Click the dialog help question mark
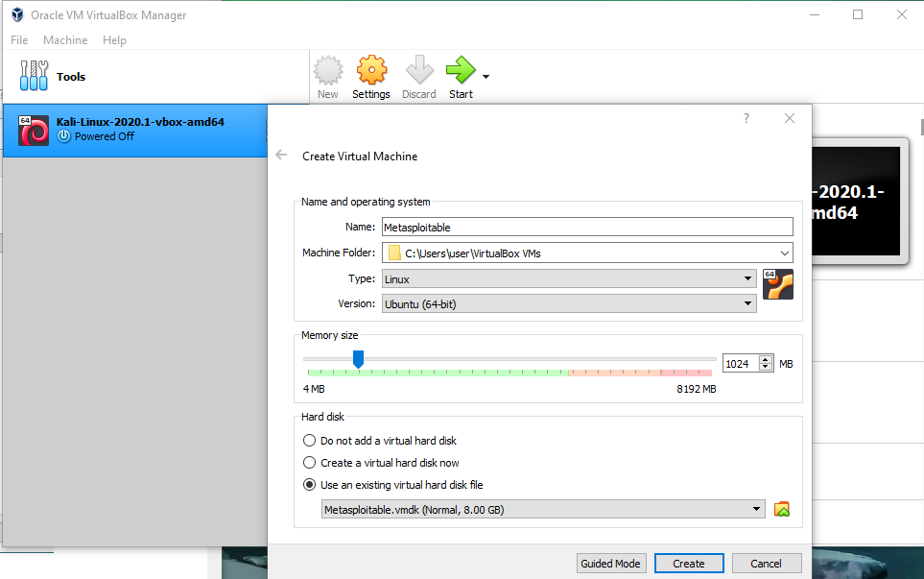The image size is (924, 579). [746, 118]
